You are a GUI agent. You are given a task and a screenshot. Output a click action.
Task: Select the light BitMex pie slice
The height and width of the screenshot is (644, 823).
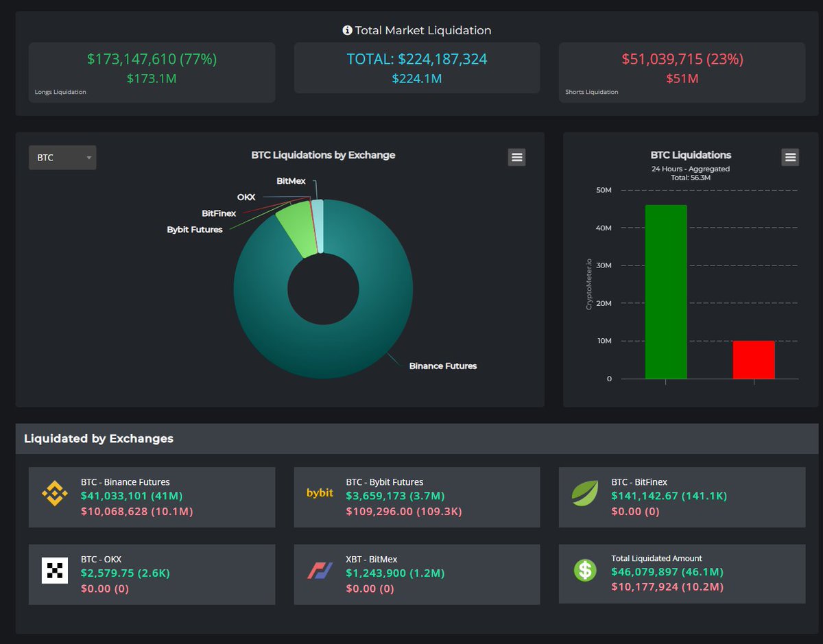317,226
